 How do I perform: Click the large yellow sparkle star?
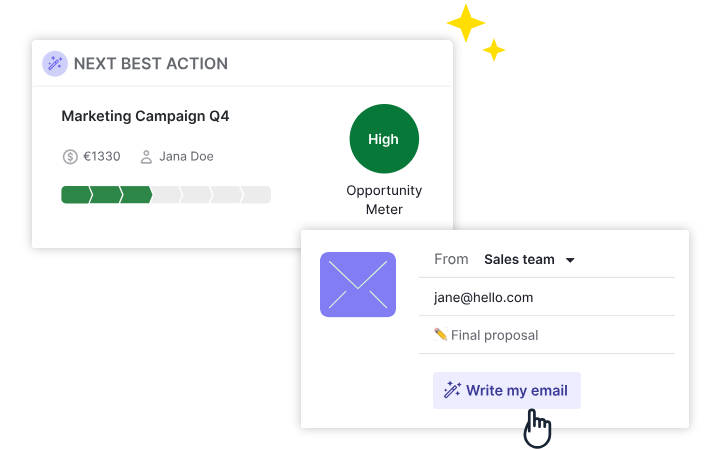click(466, 23)
